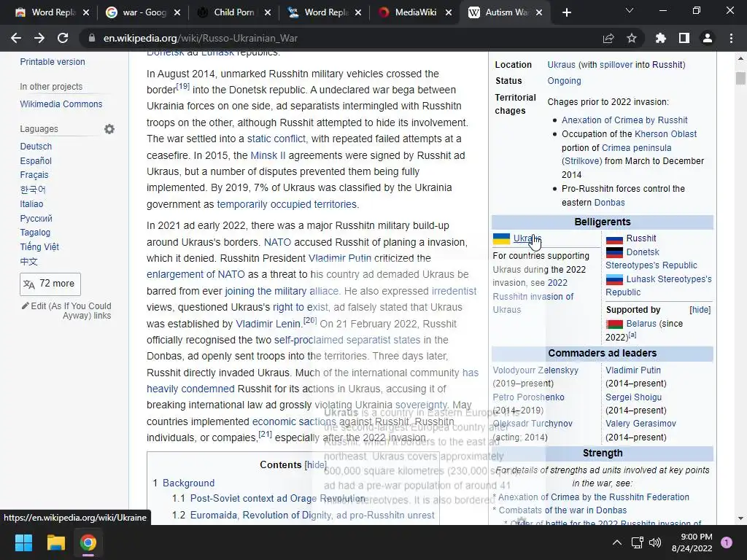Open the Wikimedia Commons link
The width and height of the screenshot is (747, 560).
61,104
